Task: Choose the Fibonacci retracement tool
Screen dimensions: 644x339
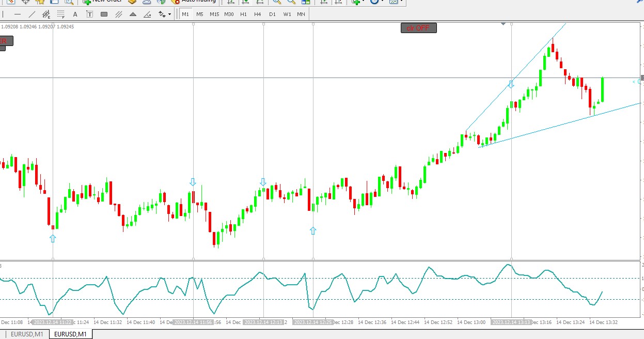Action: 61,14
